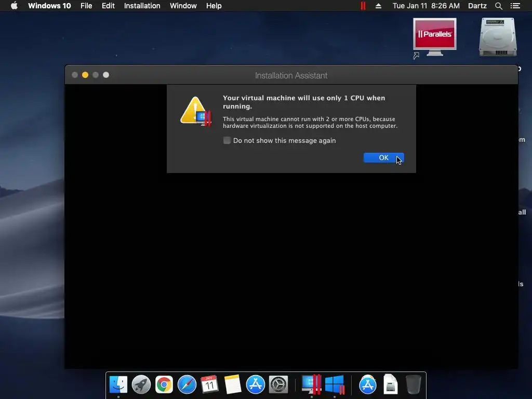Open Launchpad rocket in the Dock
Image resolution: width=532 pixels, height=399 pixels.
coord(141,384)
